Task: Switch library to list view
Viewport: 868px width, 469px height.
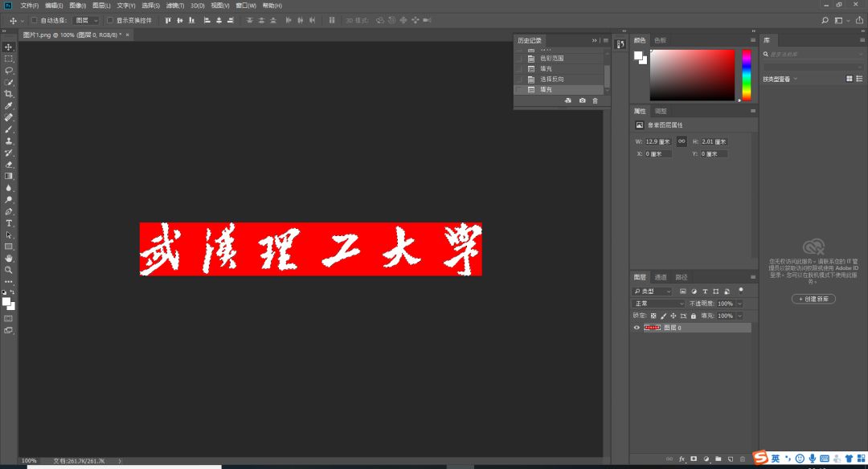Action: (859, 79)
